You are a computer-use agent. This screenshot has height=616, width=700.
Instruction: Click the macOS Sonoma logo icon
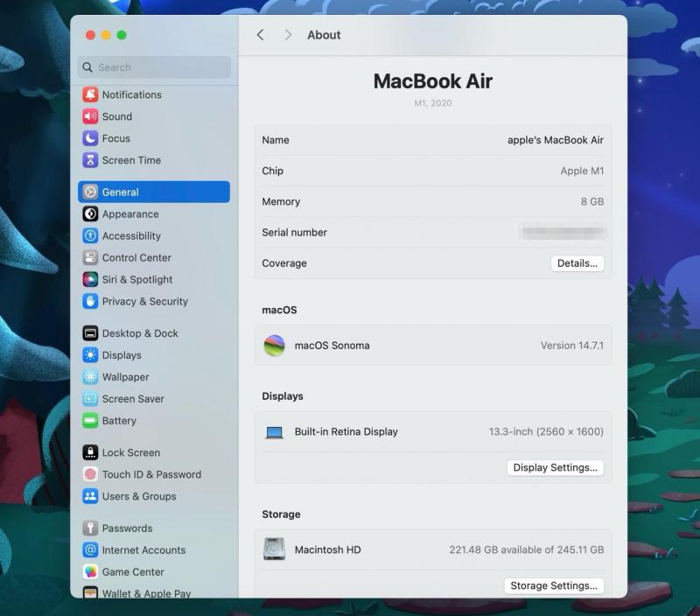click(x=274, y=346)
